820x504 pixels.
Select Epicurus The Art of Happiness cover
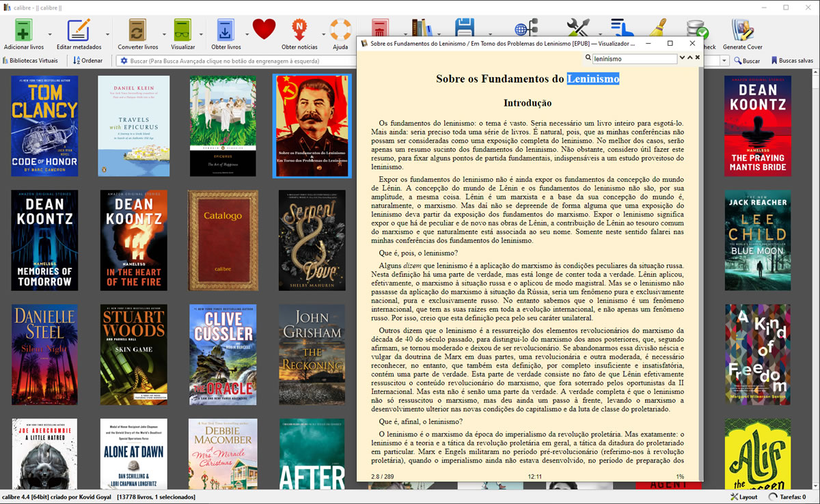pos(223,126)
